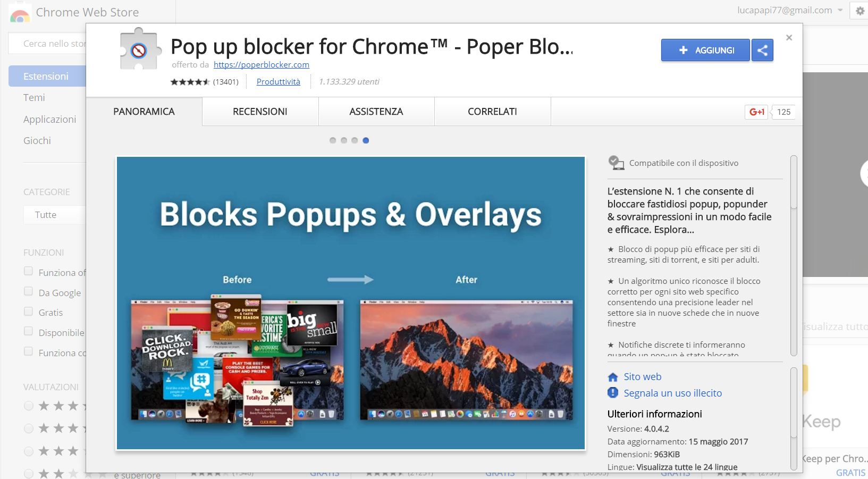
Task: Select Applicazioni in the sidebar
Action: coord(50,119)
